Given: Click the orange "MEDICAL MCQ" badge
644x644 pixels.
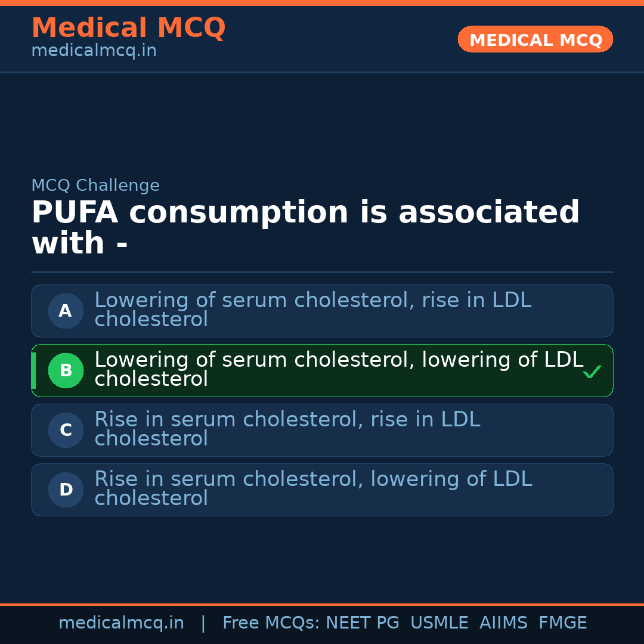Looking at the screenshot, I should click(535, 39).
